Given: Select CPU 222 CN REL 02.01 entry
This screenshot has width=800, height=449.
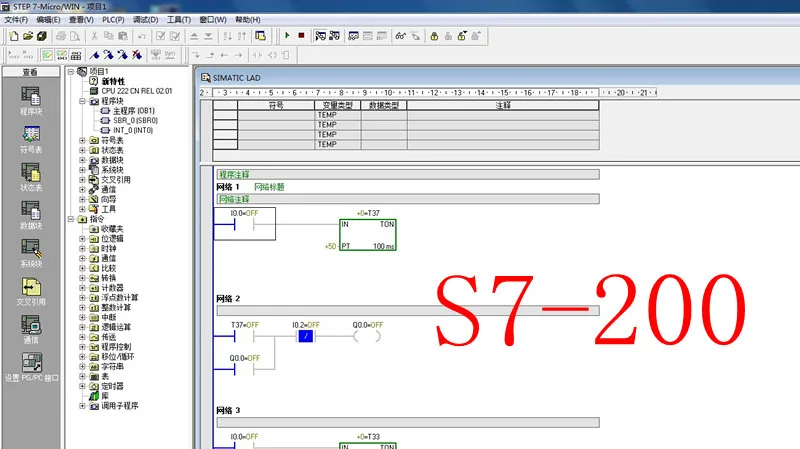Looking at the screenshot, I should pyautogui.click(x=137, y=91).
